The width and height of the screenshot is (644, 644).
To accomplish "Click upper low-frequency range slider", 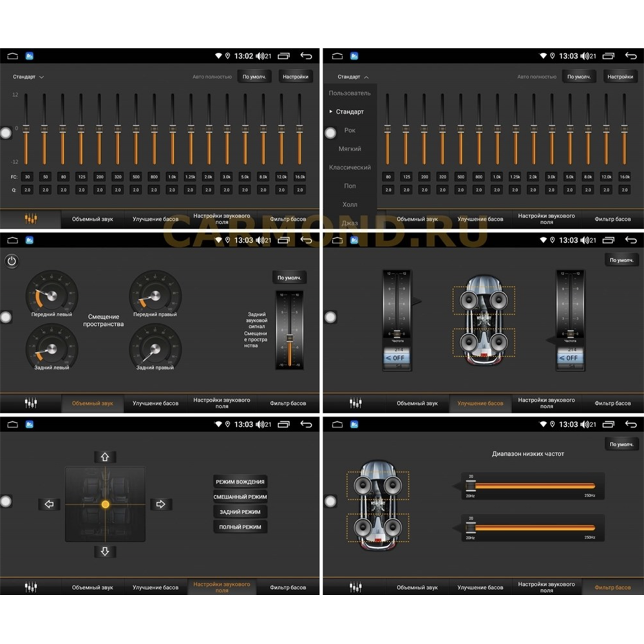I will 533,486.
